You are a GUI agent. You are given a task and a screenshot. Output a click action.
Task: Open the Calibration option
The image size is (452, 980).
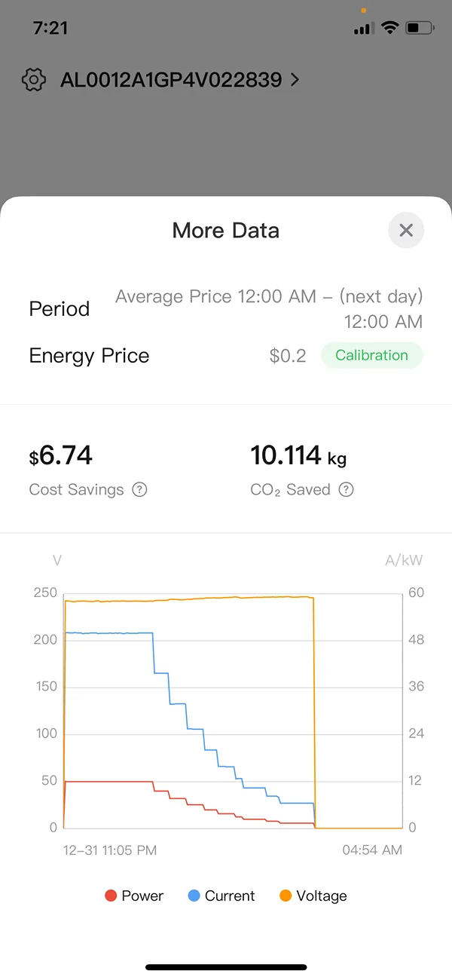[371, 355]
